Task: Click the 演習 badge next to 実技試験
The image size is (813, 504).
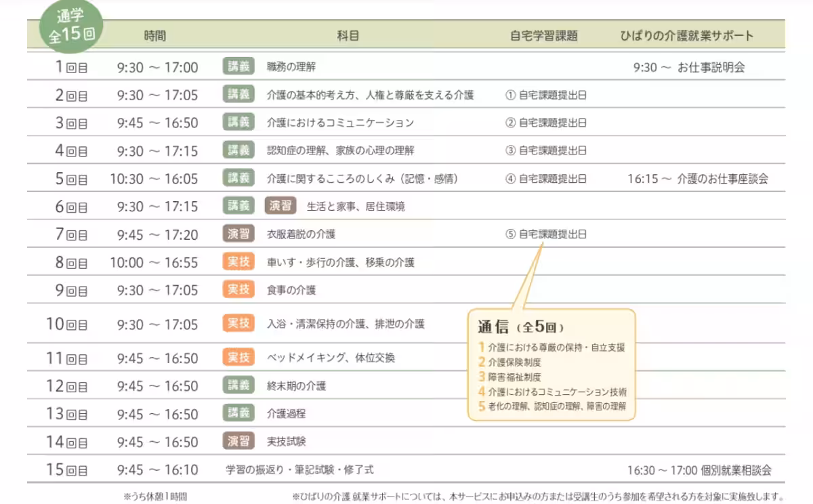Action: (x=238, y=442)
